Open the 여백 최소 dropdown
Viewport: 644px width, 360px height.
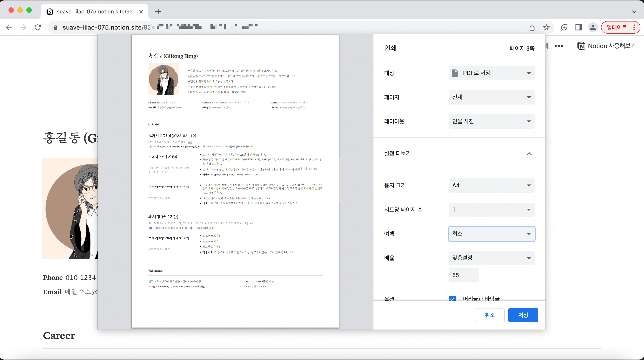pos(491,234)
